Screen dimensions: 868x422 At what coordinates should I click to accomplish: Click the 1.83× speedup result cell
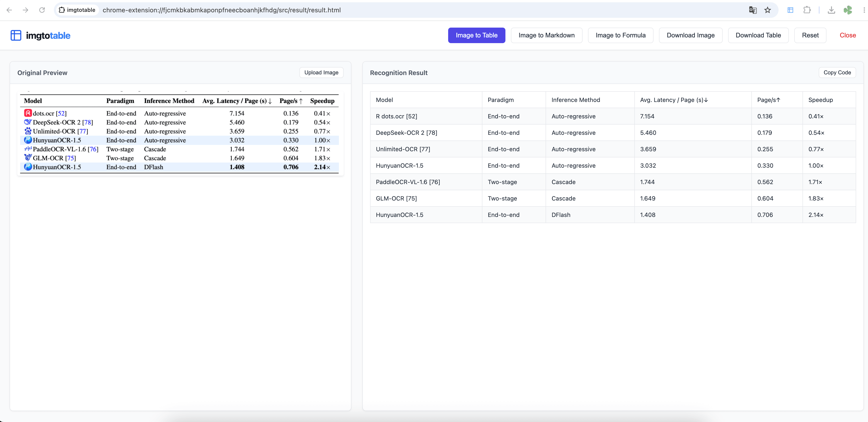point(829,198)
